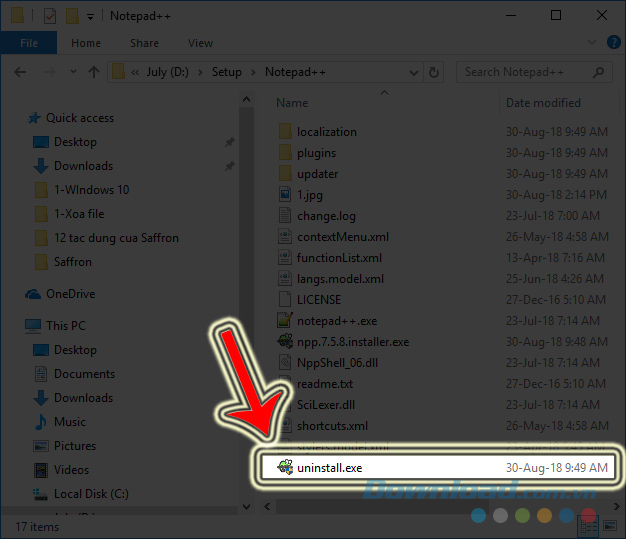Open 12 tac dung cua Saffron folder

pyautogui.click(x=107, y=238)
